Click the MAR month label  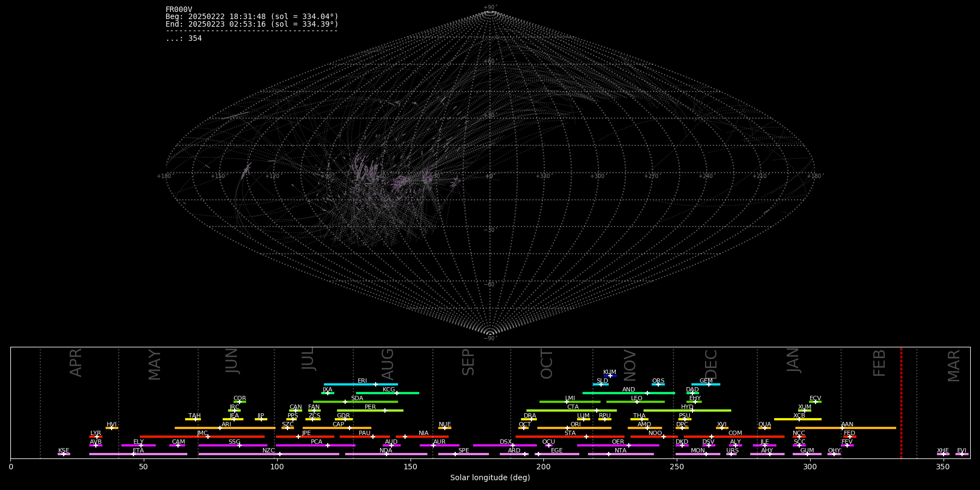click(954, 366)
